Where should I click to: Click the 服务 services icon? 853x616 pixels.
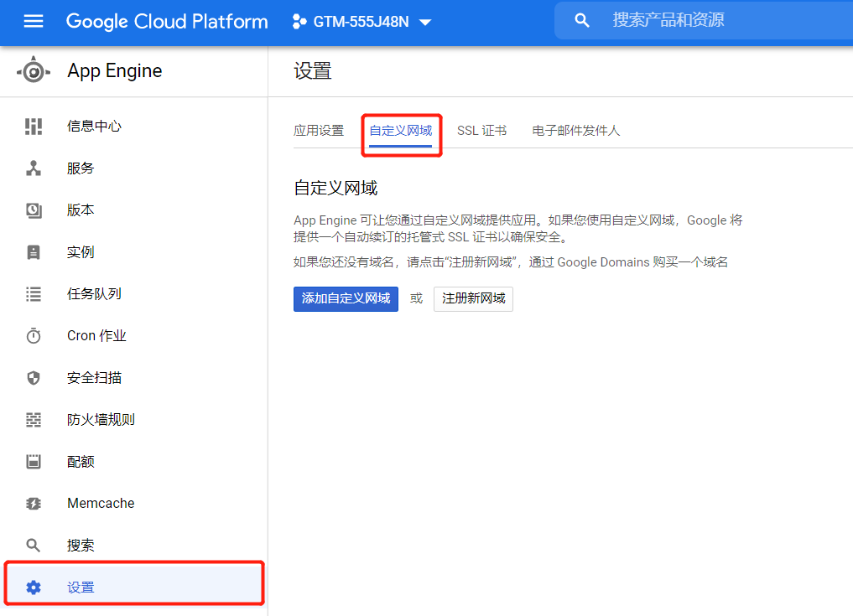34,168
